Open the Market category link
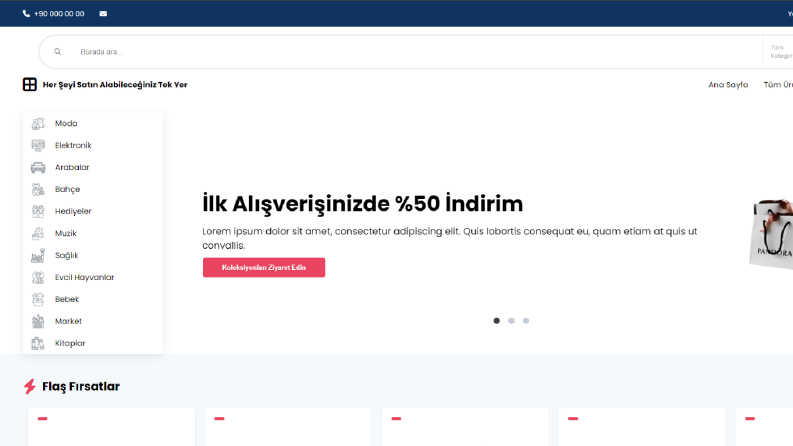 tap(68, 321)
